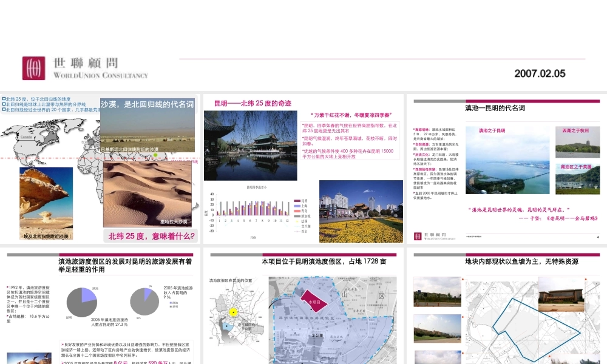Click the date text 2007.02.05

tap(540, 73)
